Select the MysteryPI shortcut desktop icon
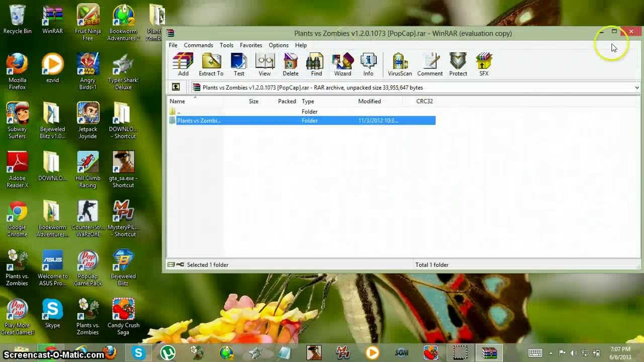This screenshot has width=644, height=362. point(123,219)
